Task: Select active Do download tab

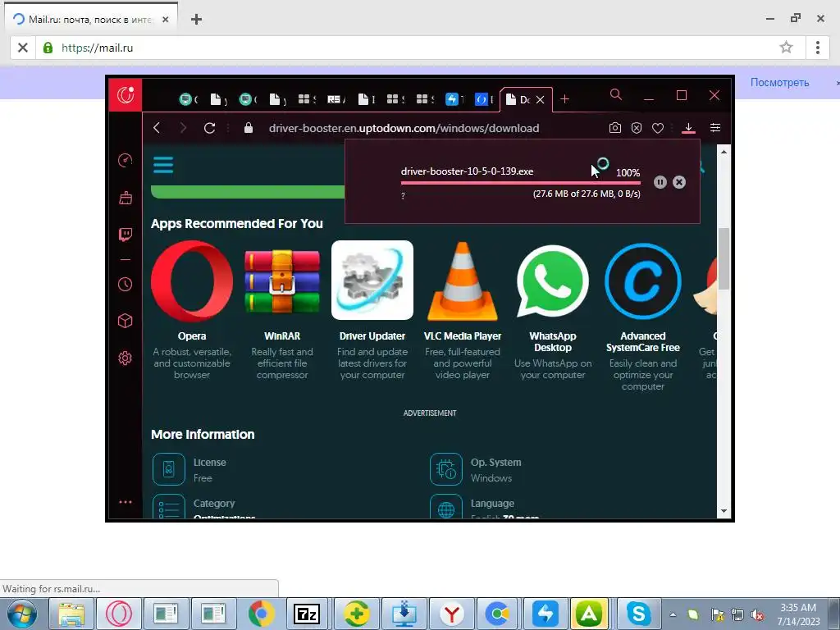Action: click(518, 99)
